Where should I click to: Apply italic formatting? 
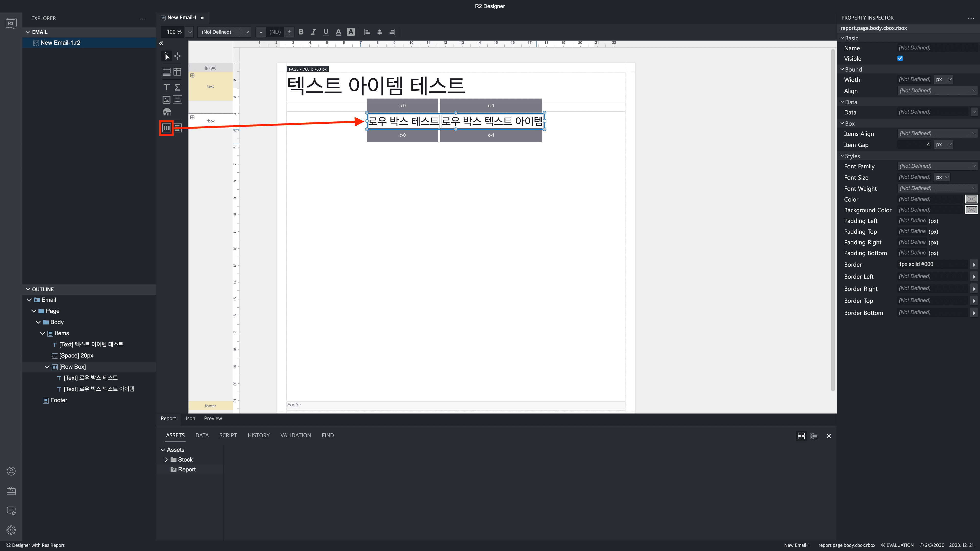(313, 32)
